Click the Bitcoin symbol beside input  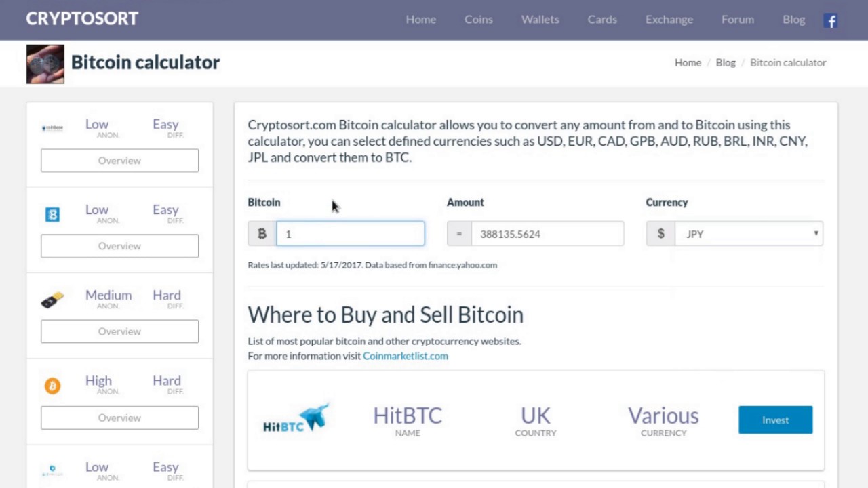(x=262, y=234)
